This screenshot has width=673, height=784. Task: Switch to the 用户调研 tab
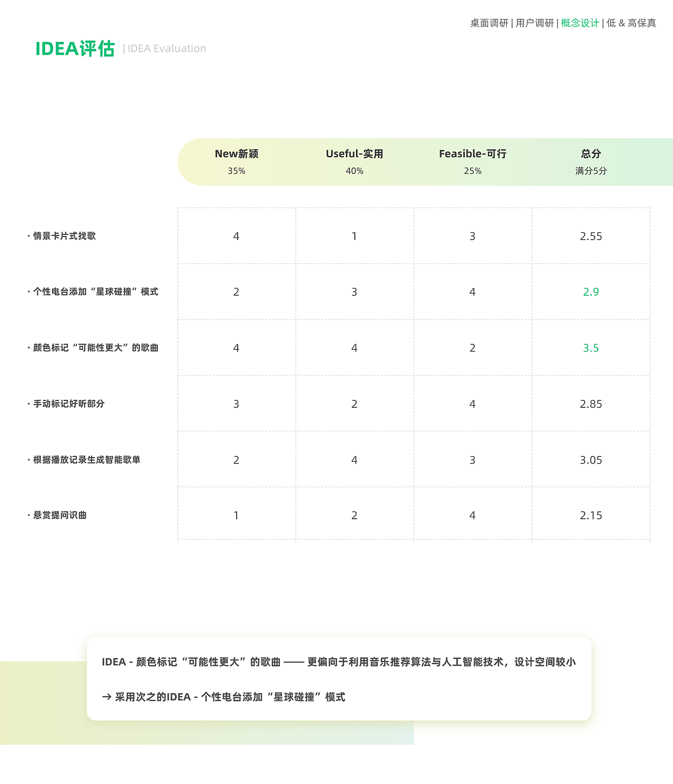pyautogui.click(x=535, y=23)
